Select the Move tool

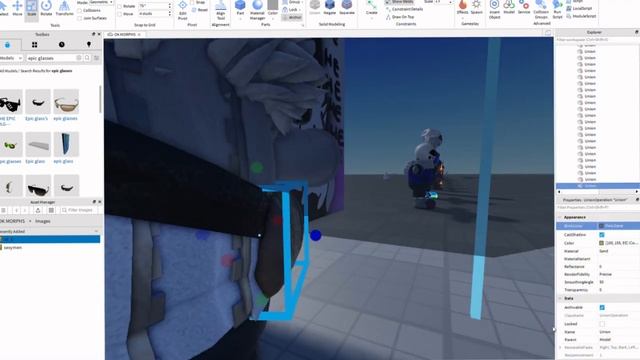coord(17,8)
